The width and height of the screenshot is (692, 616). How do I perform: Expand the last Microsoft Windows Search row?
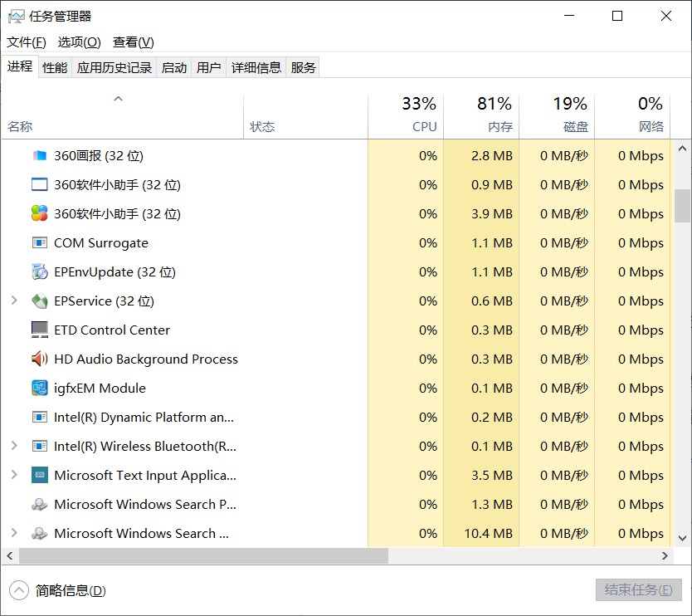14,533
